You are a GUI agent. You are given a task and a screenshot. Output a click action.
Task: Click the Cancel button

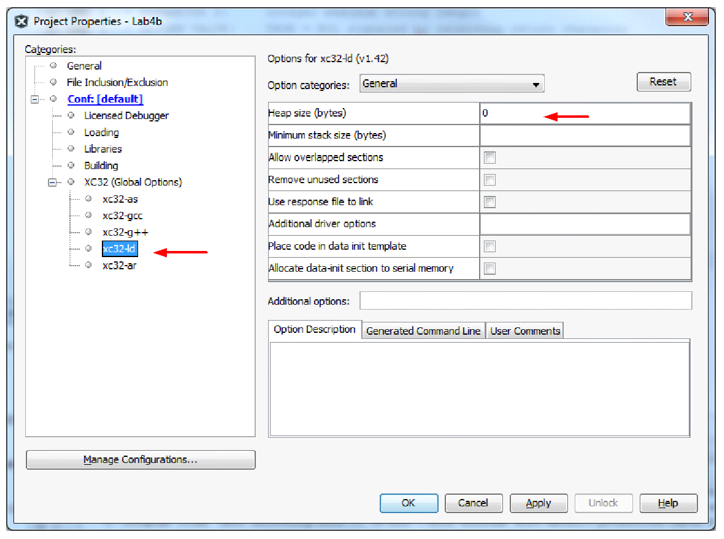point(473,503)
